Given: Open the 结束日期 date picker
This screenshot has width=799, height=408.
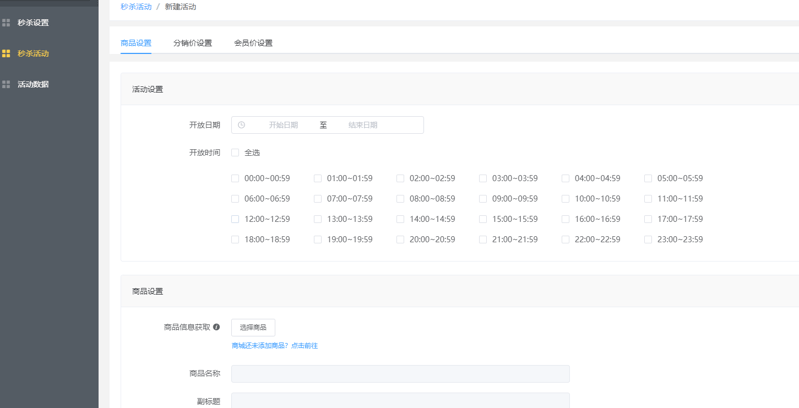Looking at the screenshot, I should pyautogui.click(x=362, y=125).
